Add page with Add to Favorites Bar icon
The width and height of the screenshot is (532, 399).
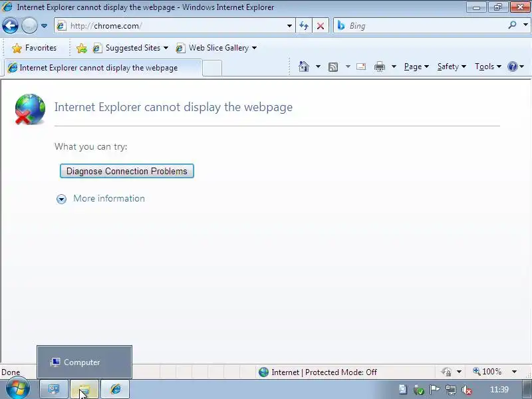click(81, 48)
